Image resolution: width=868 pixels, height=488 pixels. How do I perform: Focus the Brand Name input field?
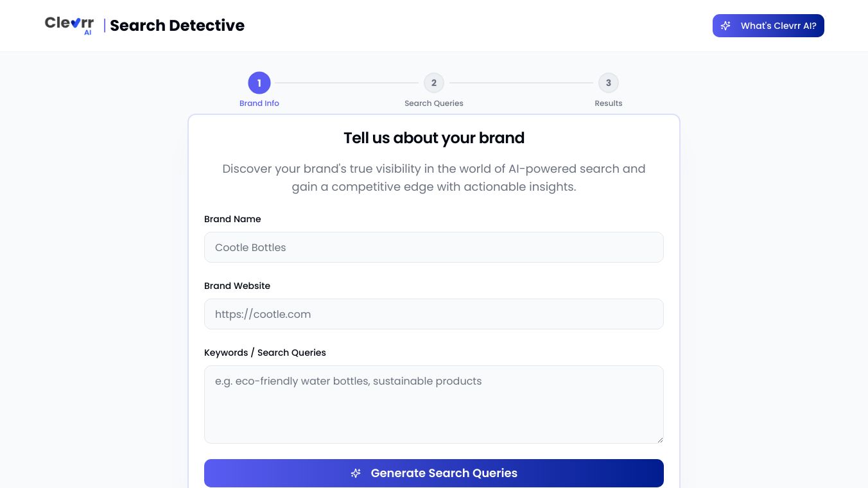(434, 247)
